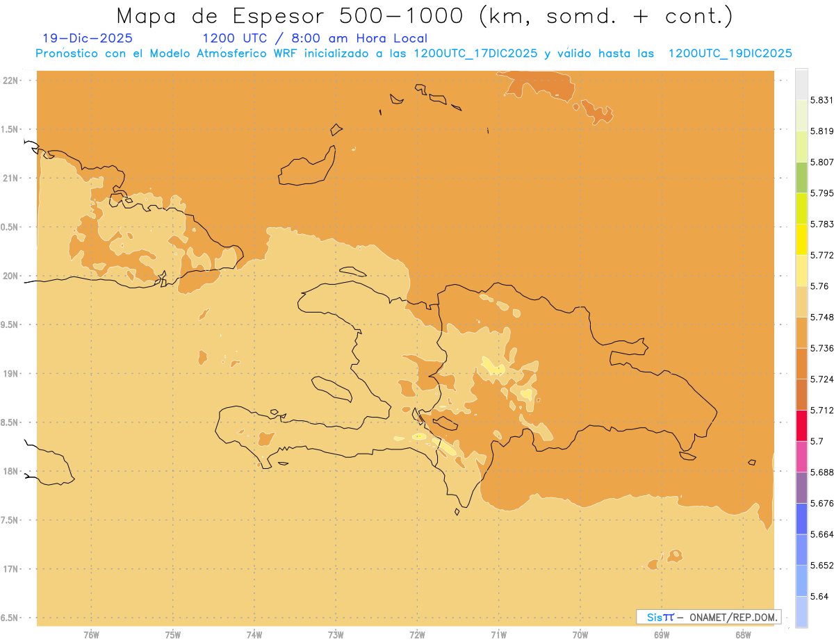Select the green swatch between 5.795 and 5.807
The height and width of the screenshot is (644, 834).
[801, 177]
